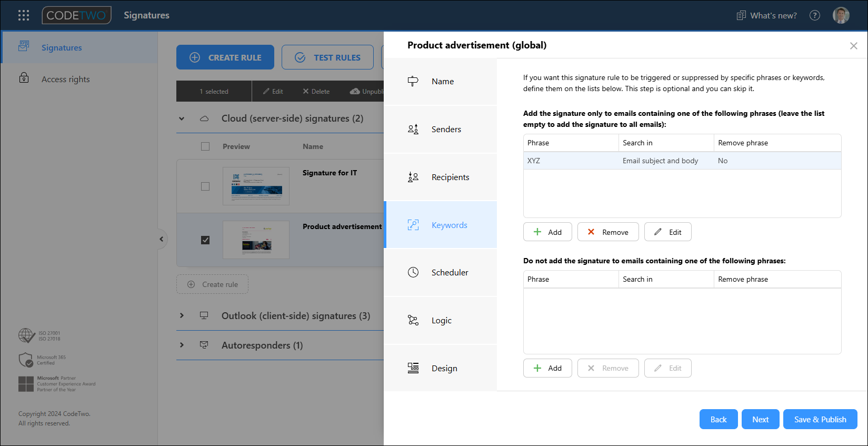The height and width of the screenshot is (446, 868).
Task: Click the Microsoft 365 Certified badge
Action: point(42,360)
